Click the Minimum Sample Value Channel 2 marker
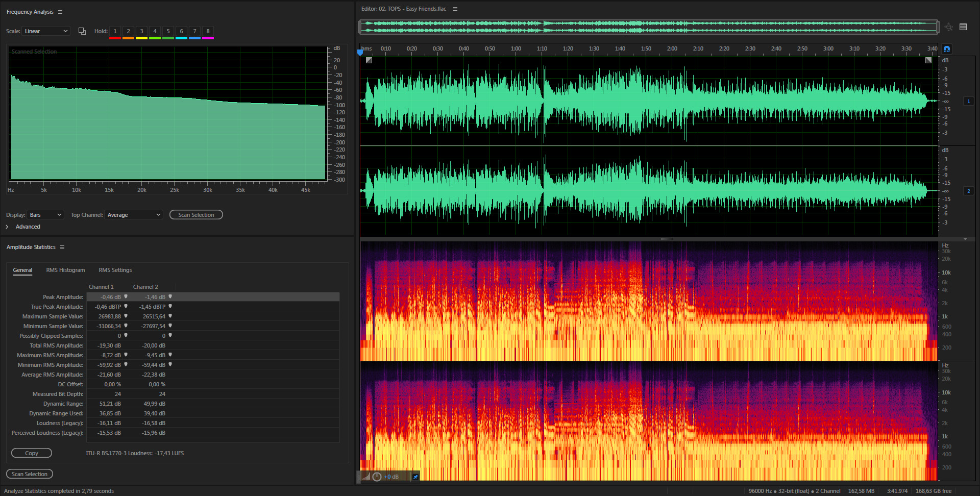 coord(170,326)
